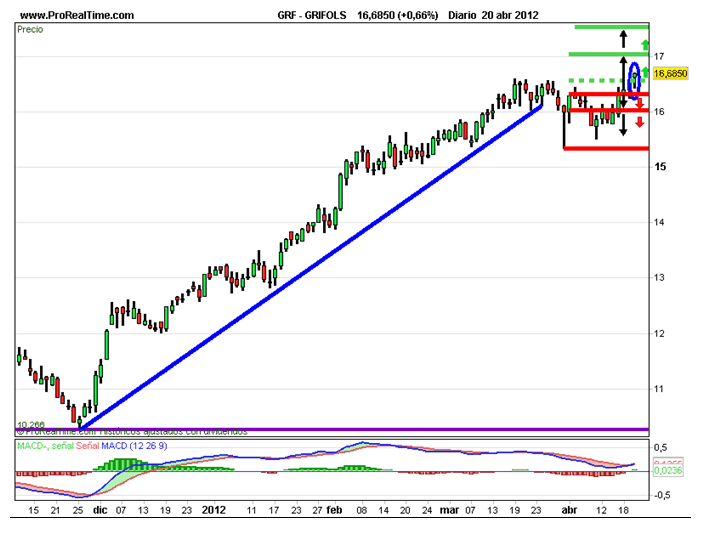
Task: Click the 15 date label on time axis
Action: pos(34,510)
